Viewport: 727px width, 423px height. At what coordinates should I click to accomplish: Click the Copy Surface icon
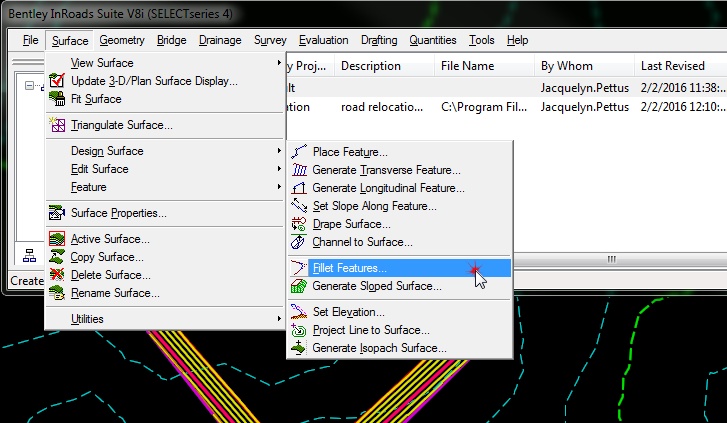click(x=57, y=257)
